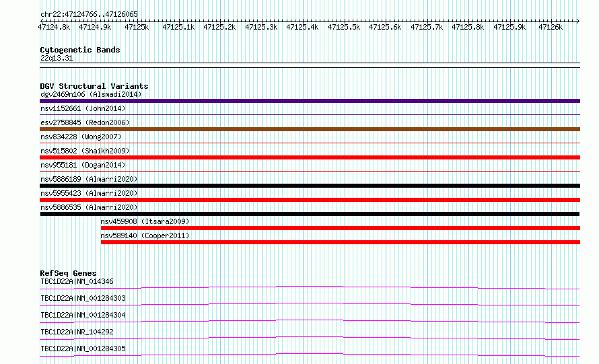This screenshot has width=599, height=364.
Task: Click the 47125.4k ruler tick label
Action: [302, 27]
